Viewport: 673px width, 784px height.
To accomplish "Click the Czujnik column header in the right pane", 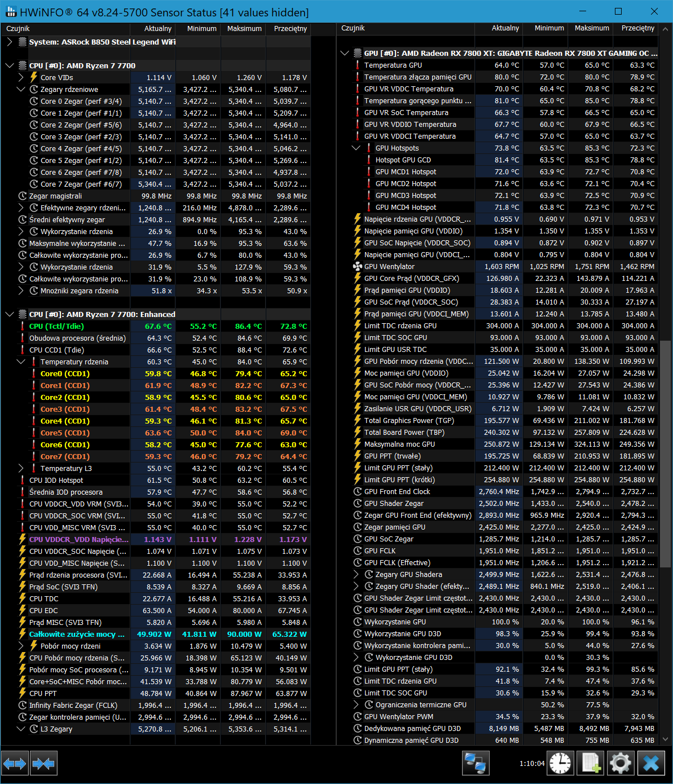I will click(406, 28).
